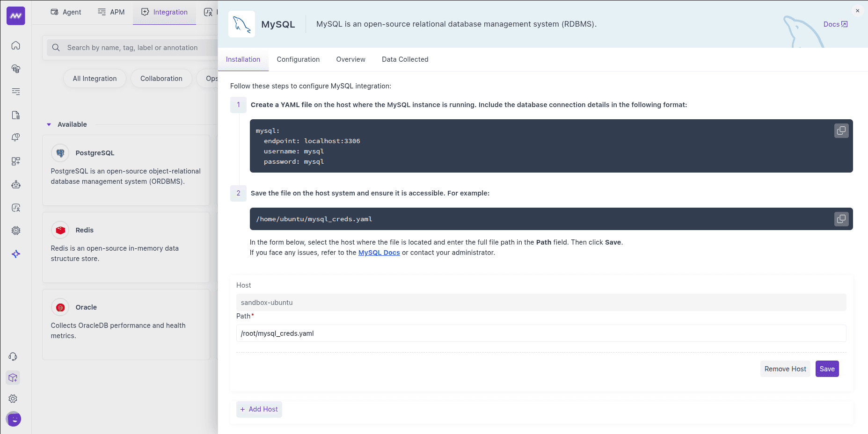Select the package install icon in the sidebar

[x=13, y=377]
